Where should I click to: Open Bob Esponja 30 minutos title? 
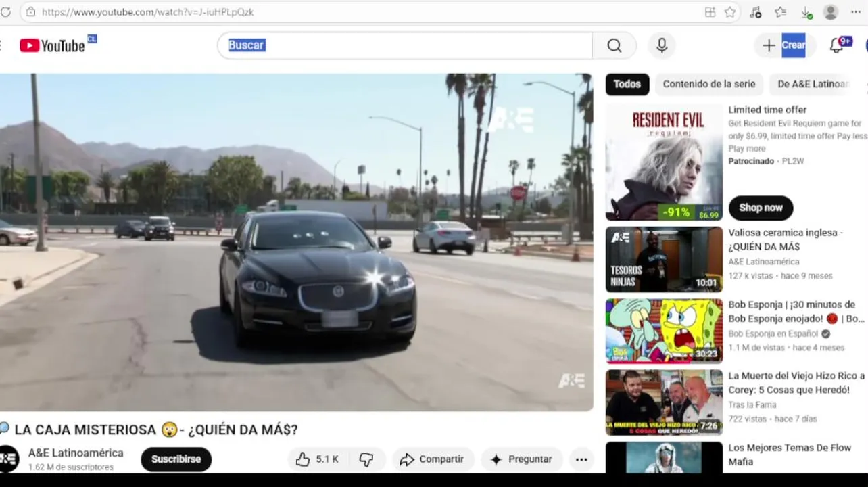click(796, 311)
